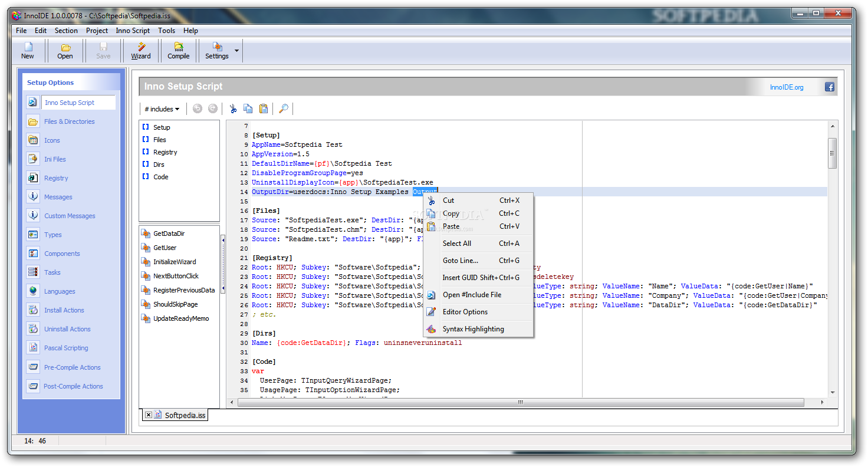Viewport: 868px width, 467px height.
Task: Click the Pre-Compile Actions sidebar icon
Action: click(33, 367)
